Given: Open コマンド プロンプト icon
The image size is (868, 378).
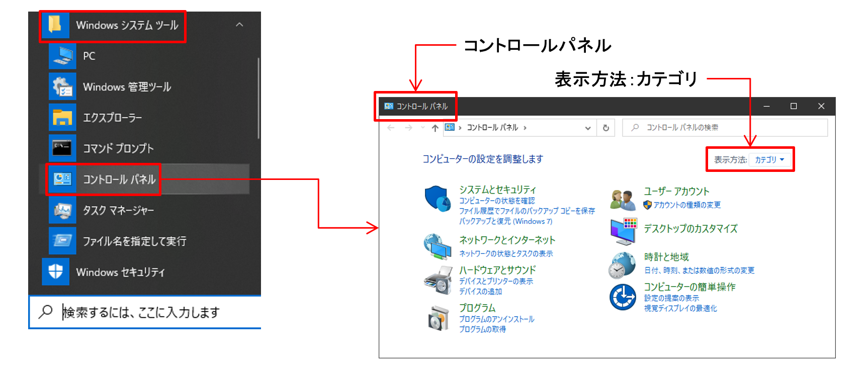Looking at the screenshot, I should pyautogui.click(x=62, y=148).
